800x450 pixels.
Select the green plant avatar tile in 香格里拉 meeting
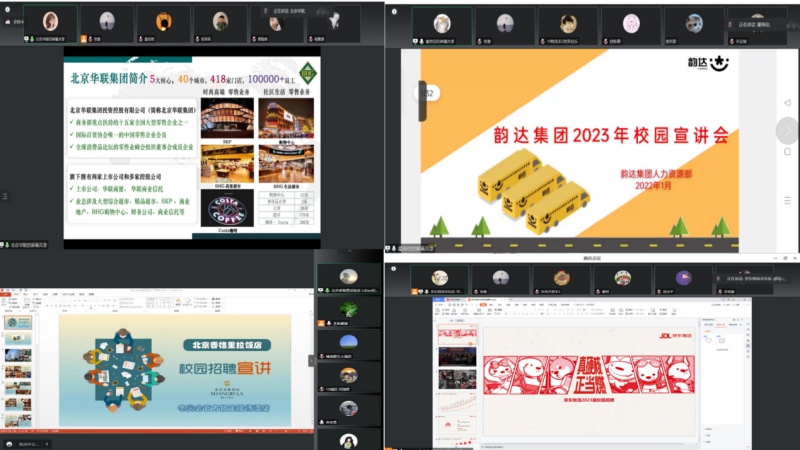point(348,311)
